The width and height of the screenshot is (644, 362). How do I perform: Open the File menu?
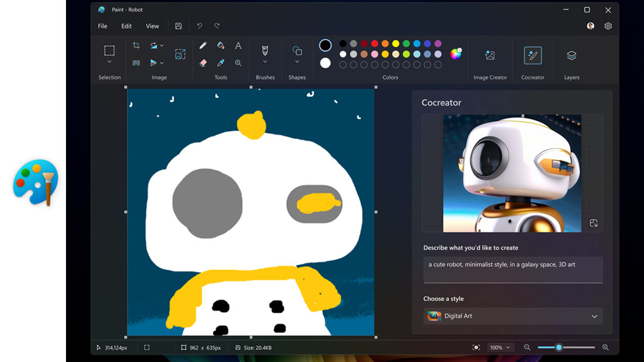(102, 26)
